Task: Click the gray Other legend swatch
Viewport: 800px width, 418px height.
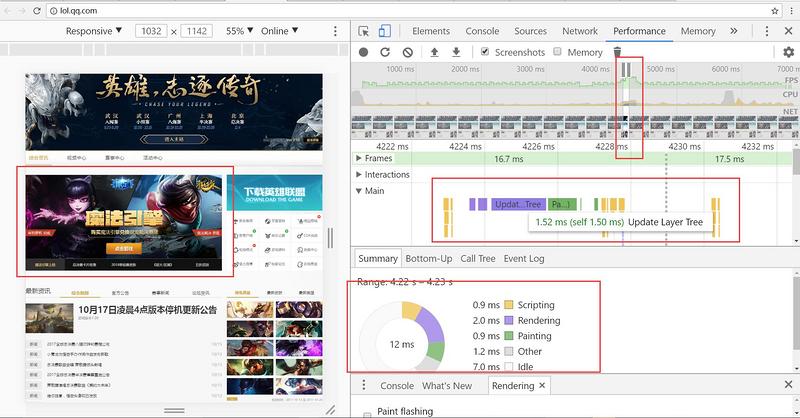Action: click(509, 351)
